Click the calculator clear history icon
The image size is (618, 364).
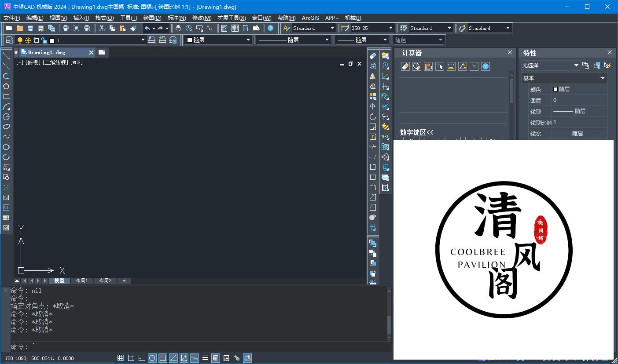[417, 66]
